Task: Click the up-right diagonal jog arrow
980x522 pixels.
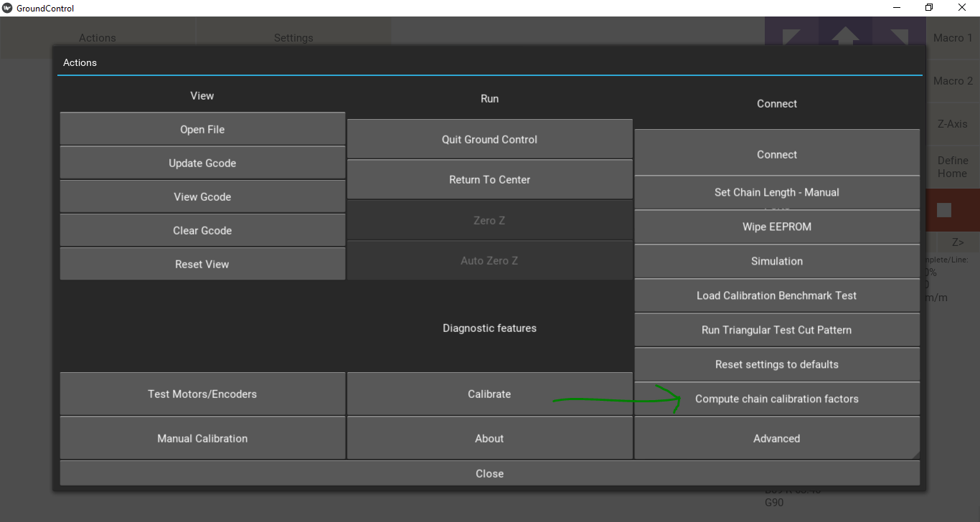Action: pos(899,36)
